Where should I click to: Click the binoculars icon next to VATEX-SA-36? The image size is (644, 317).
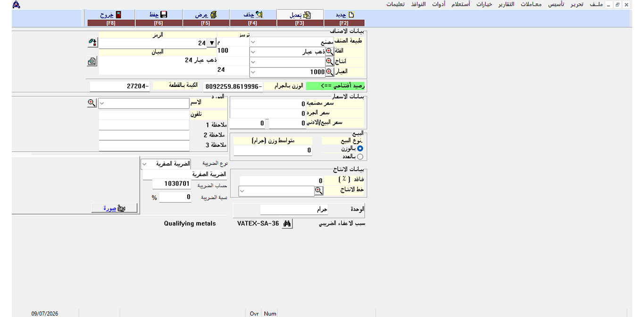287,224
